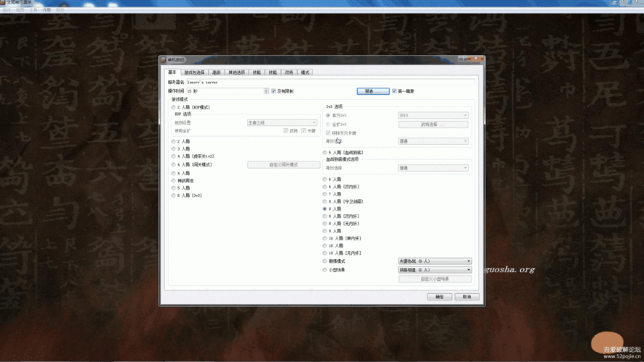Click the 服务器名 server name field

click(x=330, y=82)
